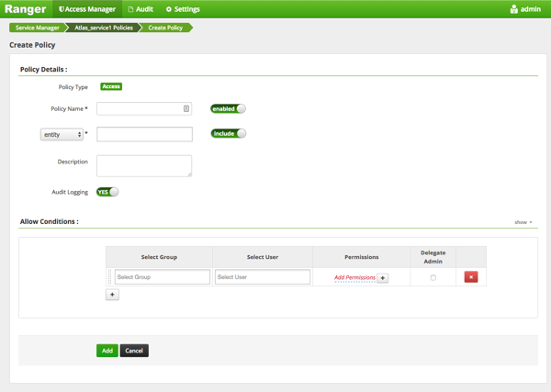551x392 pixels.
Task: Click the Ranger logo
Action: [x=25, y=9]
